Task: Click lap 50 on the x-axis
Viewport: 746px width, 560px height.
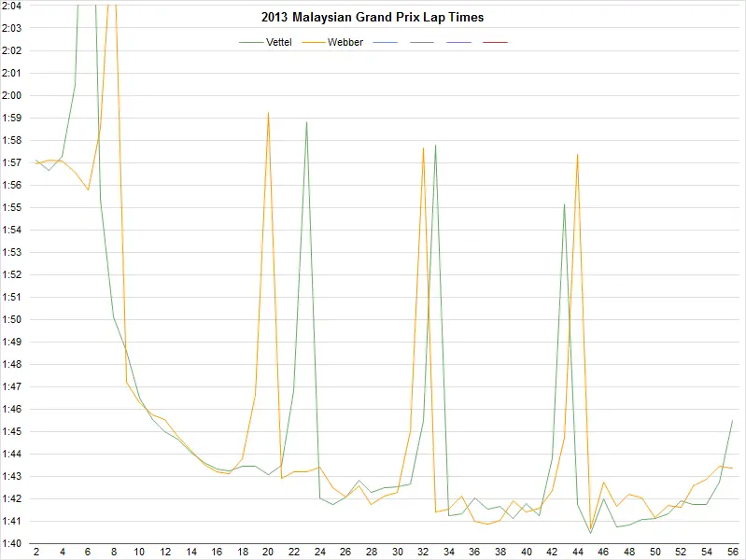Action: coord(655,552)
